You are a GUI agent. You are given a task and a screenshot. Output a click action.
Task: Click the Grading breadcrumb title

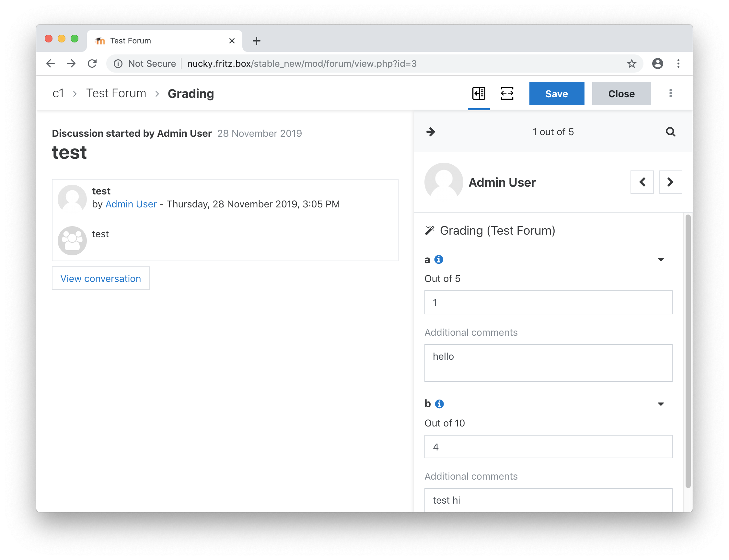point(191,94)
